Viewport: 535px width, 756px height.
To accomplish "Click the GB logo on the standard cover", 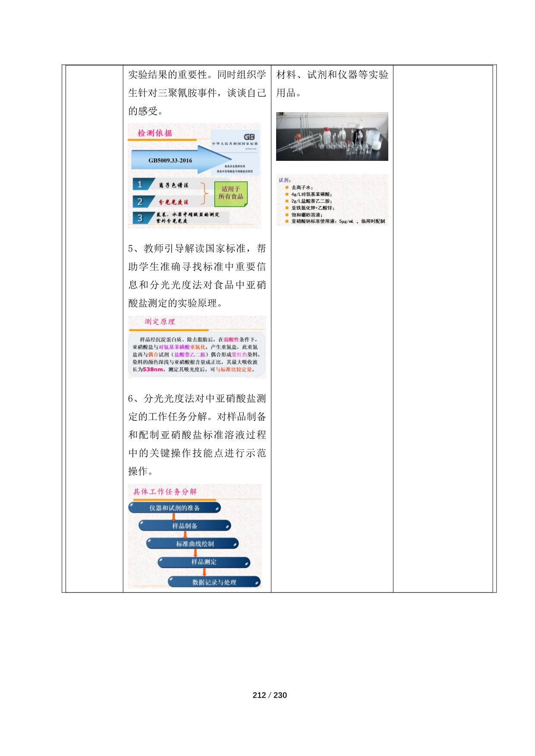I will pos(249,137).
